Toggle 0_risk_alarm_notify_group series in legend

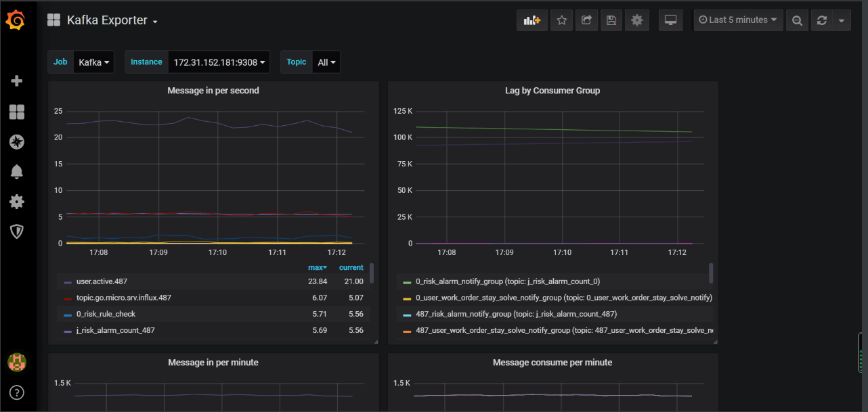click(x=508, y=281)
